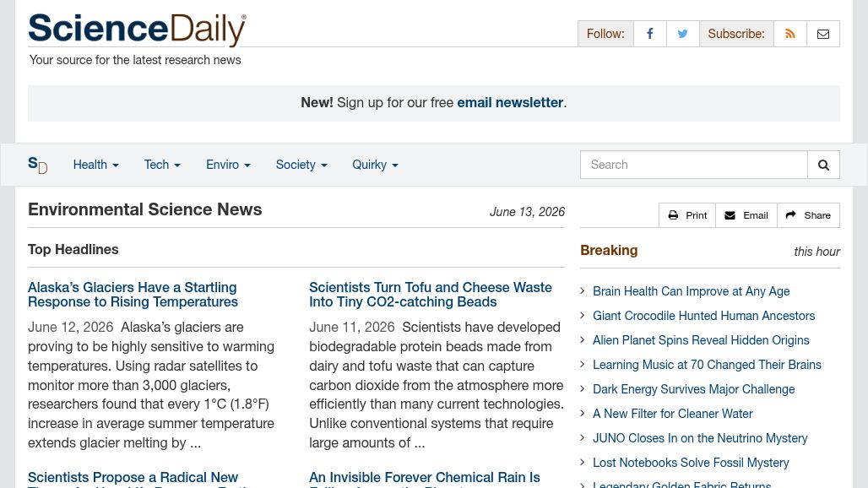
Task: Subscribe via the RSS feed icon
Action: (x=790, y=34)
